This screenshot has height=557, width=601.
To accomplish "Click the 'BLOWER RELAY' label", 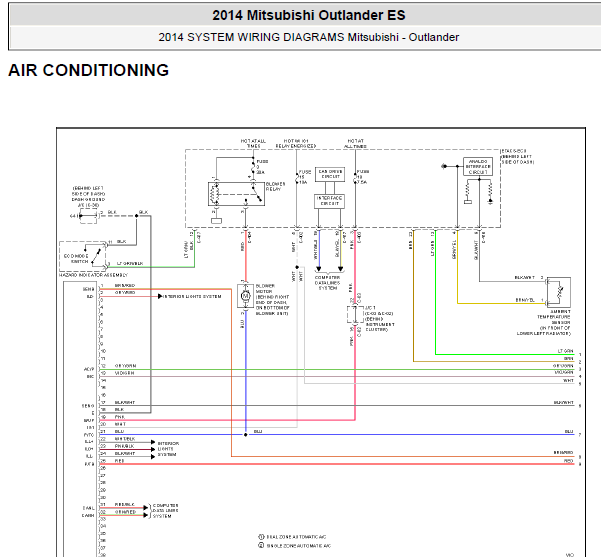I will tap(275, 187).
